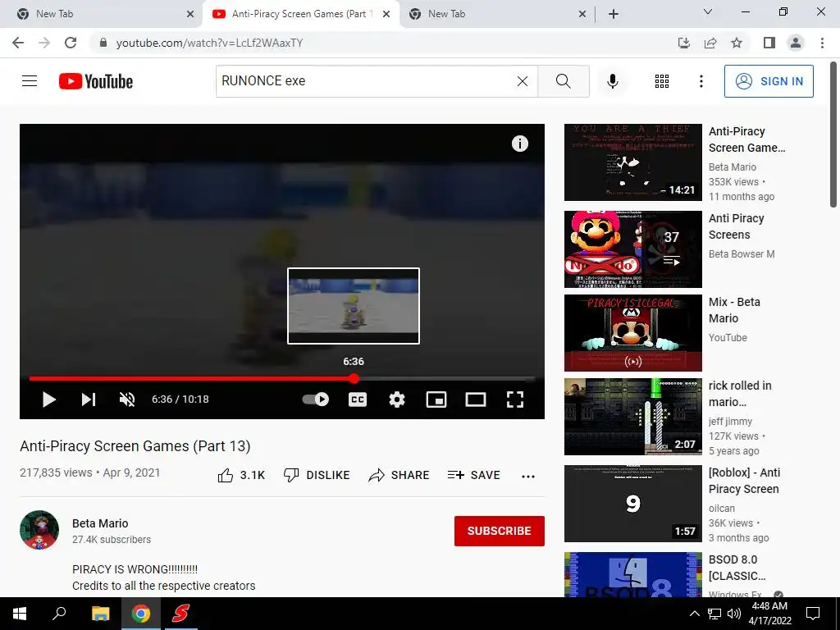840x630 pixels.
Task: Open the Anti Piracy Screens playlist thumbnail
Action: [x=632, y=249]
